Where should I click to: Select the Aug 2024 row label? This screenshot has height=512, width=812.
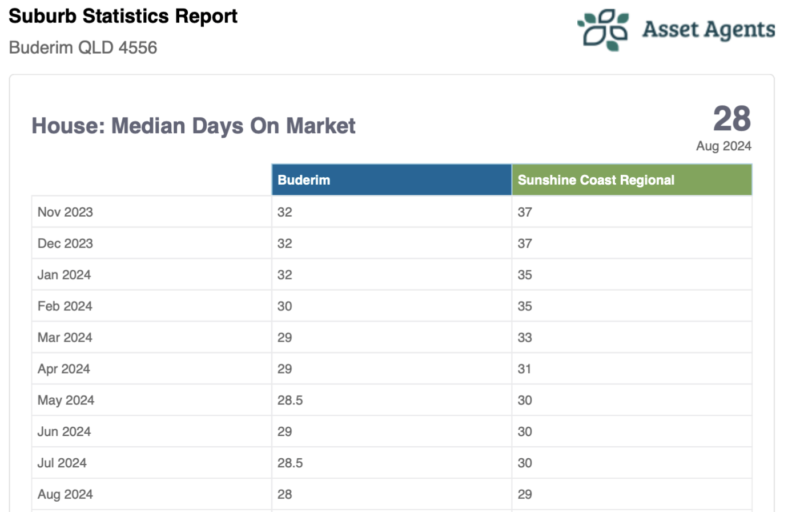65,495
